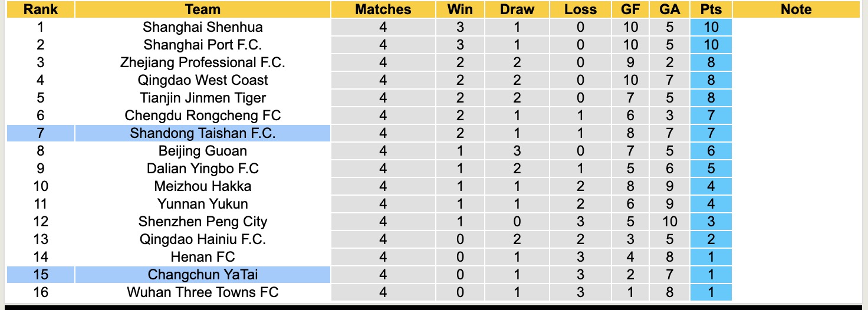
Task: Click the GA column header
Action: pyautogui.click(x=670, y=9)
